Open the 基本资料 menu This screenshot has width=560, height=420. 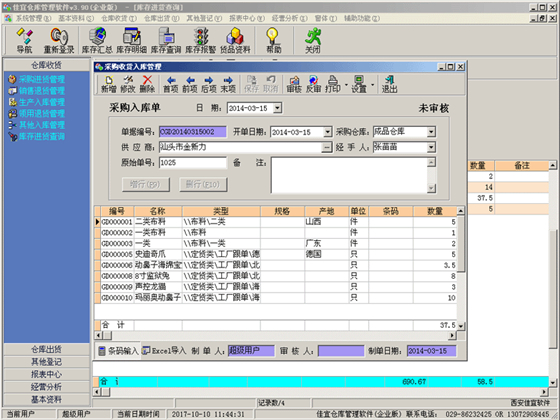[76, 18]
